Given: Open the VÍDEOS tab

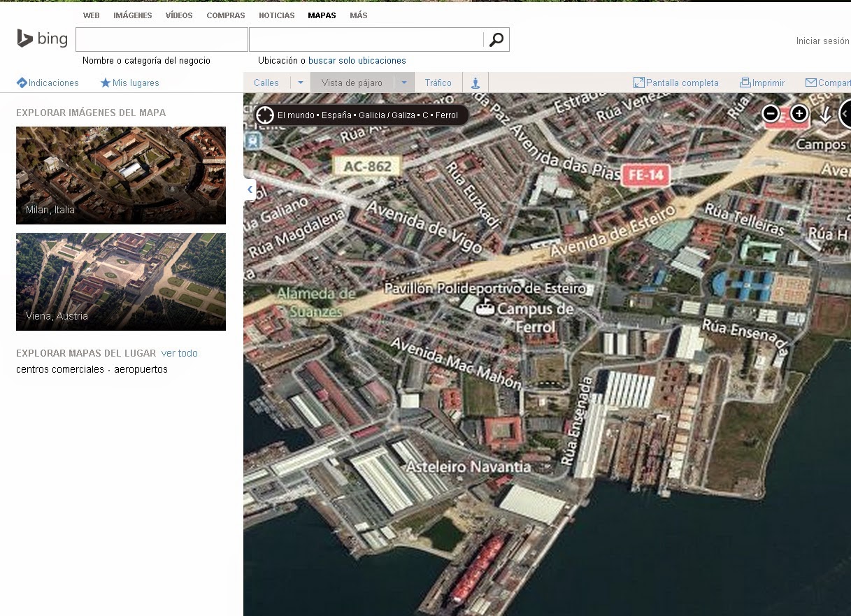Looking at the screenshot, I should coord(179,15).
